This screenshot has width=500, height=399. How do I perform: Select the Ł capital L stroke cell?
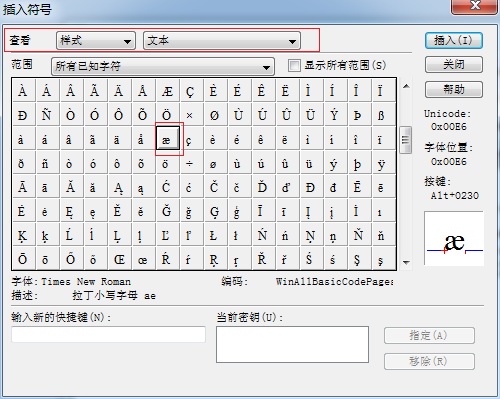point(216,235)
